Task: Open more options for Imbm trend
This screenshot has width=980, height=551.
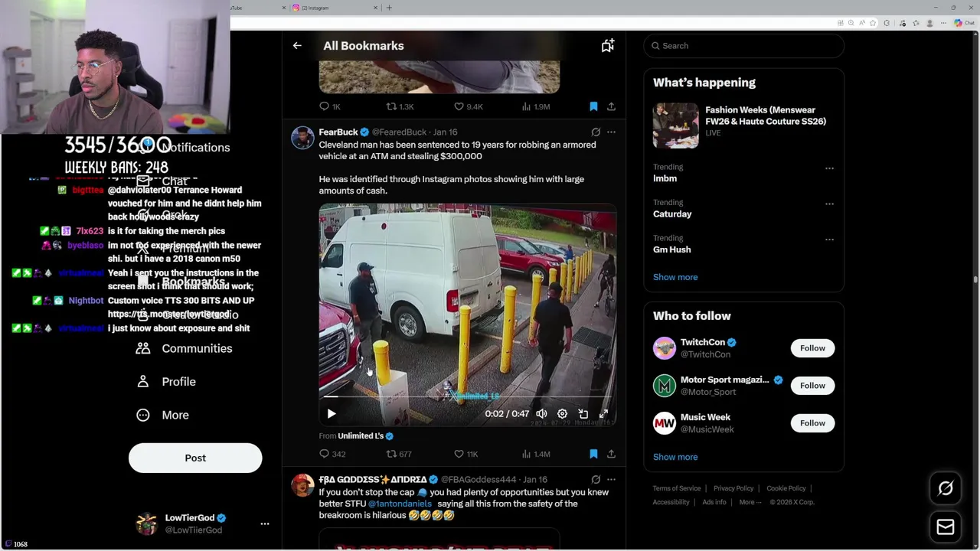Action: 829,168
